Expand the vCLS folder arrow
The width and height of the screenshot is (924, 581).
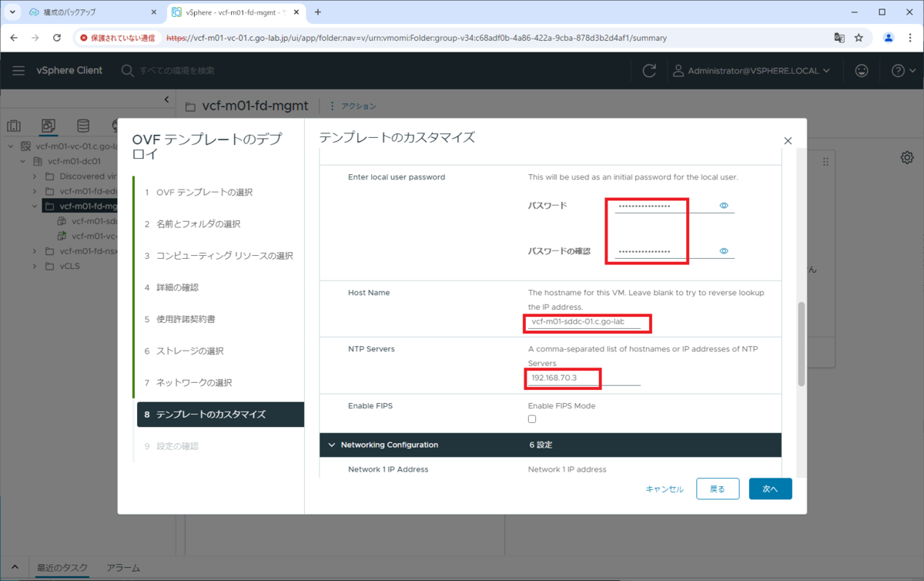pos(35,267)
